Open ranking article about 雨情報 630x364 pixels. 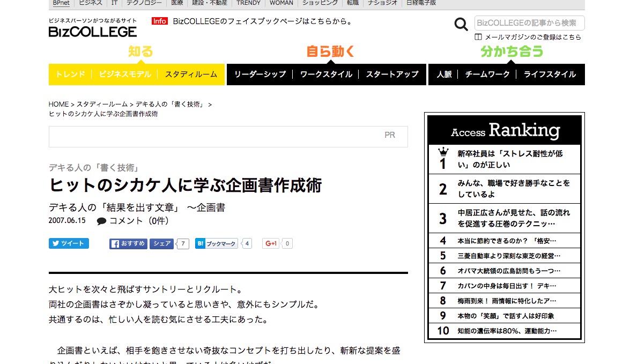506,301
